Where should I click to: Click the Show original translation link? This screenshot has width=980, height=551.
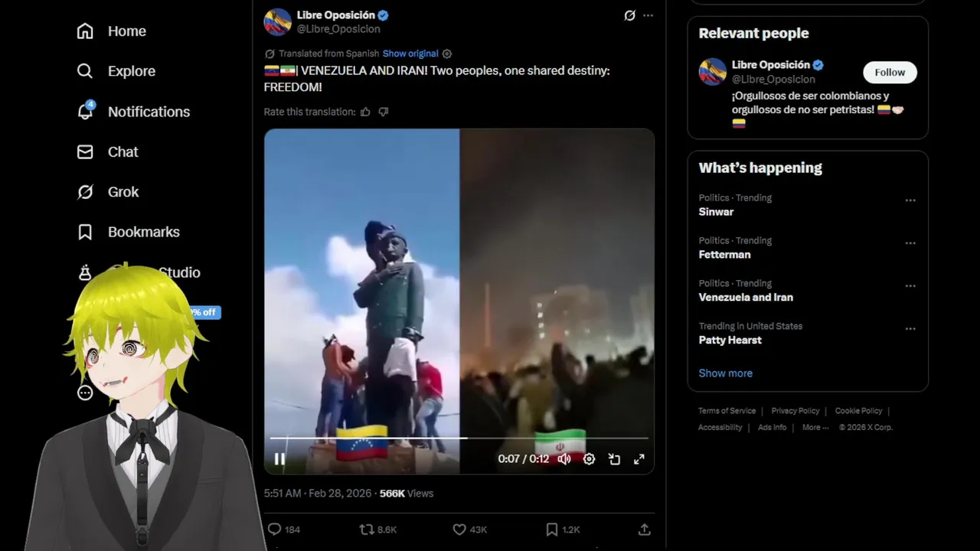point(410,54)
